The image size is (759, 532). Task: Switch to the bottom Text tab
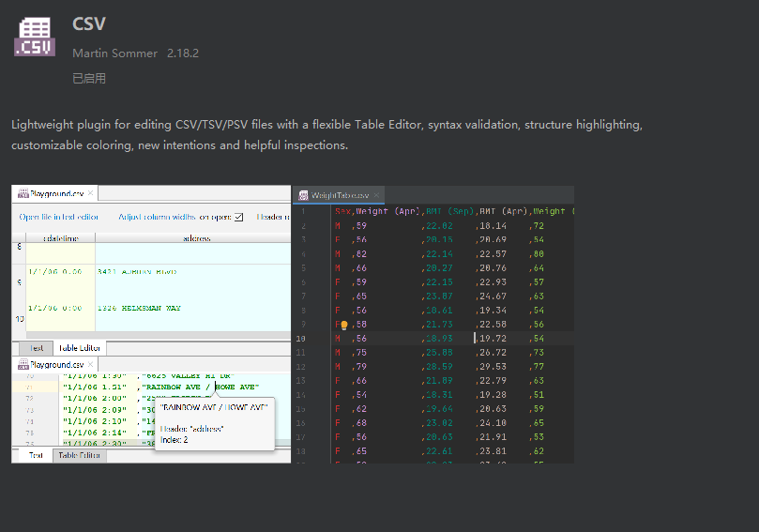(36, 455)
